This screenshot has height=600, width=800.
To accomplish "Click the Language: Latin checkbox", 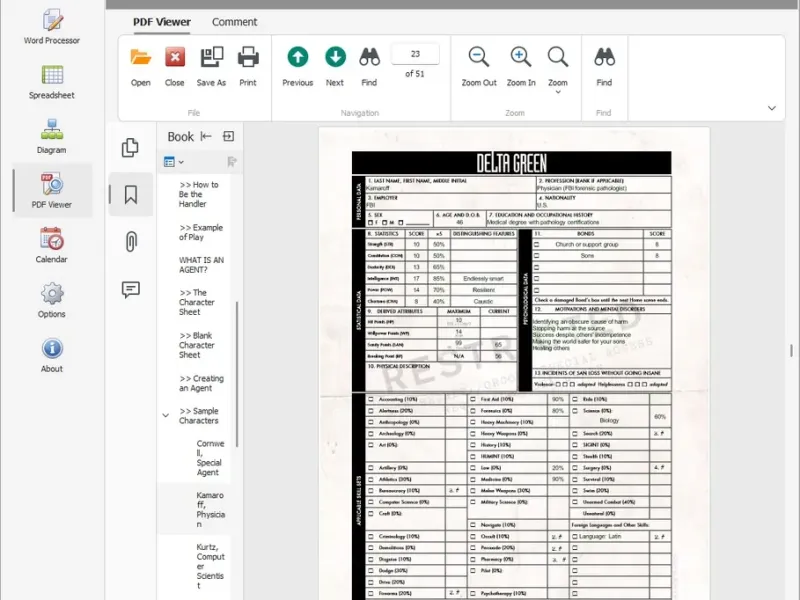I will point(574,537).
